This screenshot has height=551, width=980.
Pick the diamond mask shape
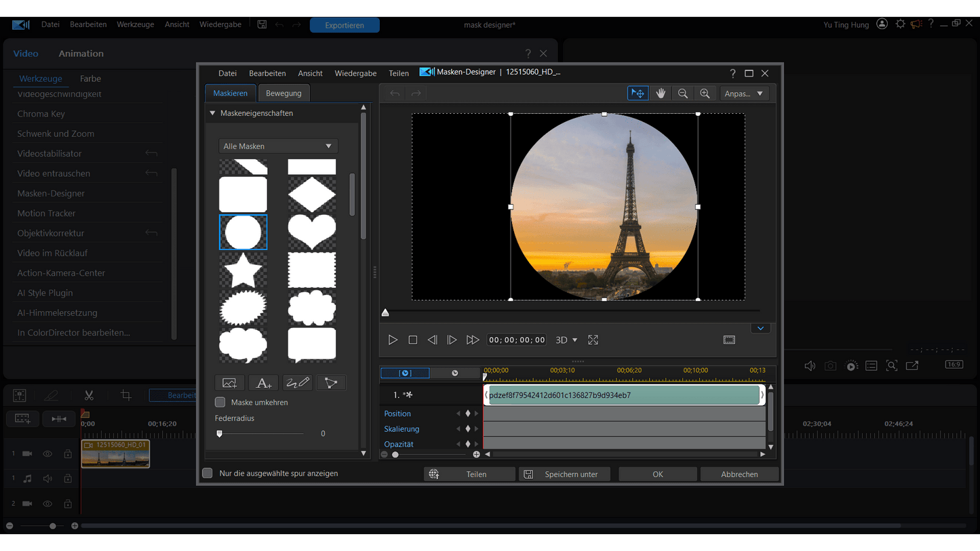point(312,194)
